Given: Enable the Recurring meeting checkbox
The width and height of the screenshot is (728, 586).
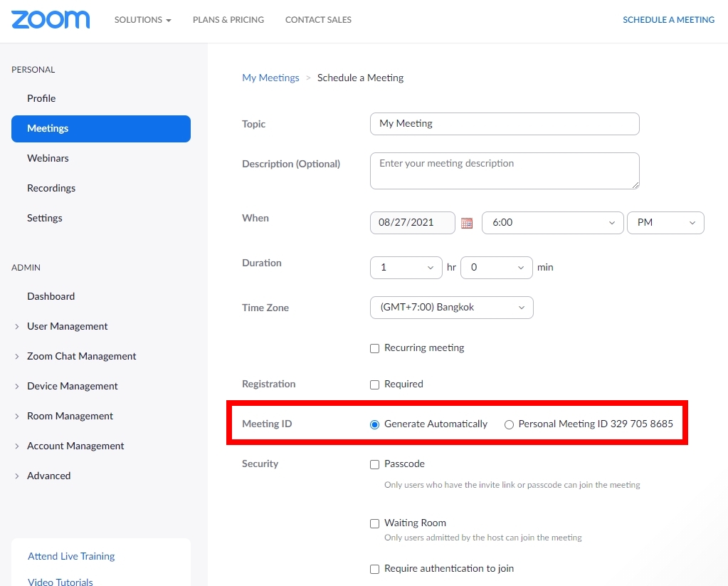Looking at the screenshot, I should click(x=374, y=348).
